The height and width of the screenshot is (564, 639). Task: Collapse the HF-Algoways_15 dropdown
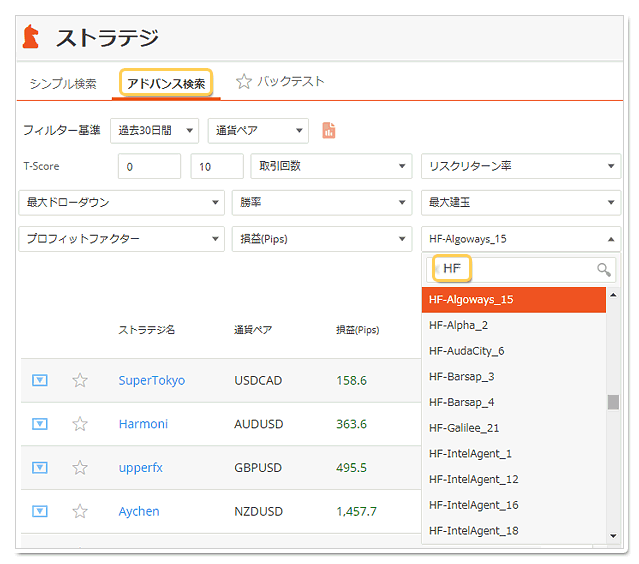click(521, 239)
